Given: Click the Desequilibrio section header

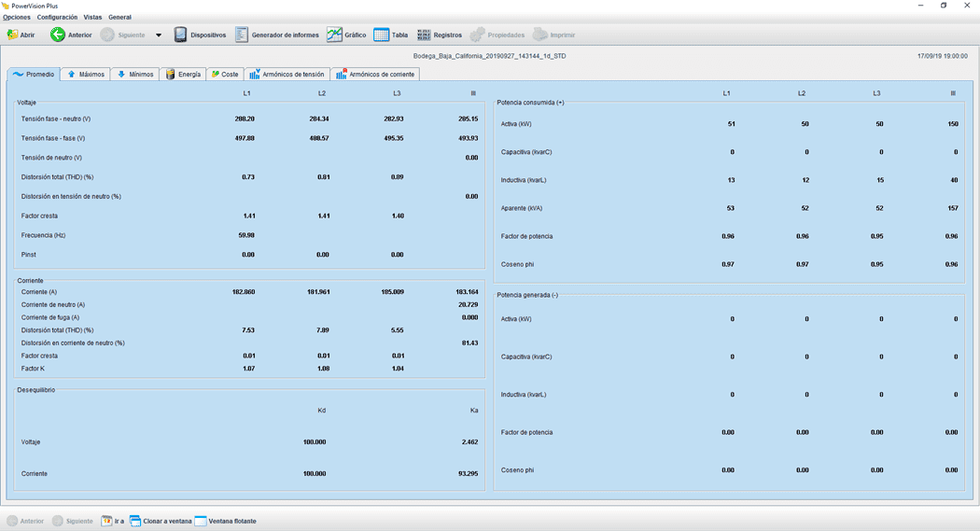Looking at the screenshot, I should (x=36, y=390).
